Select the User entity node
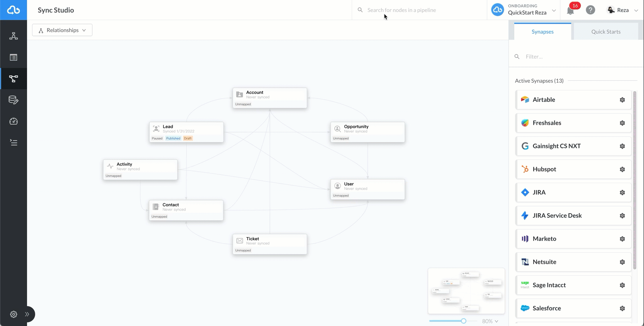This screenshot has width=644, height=326. point(368,189)
